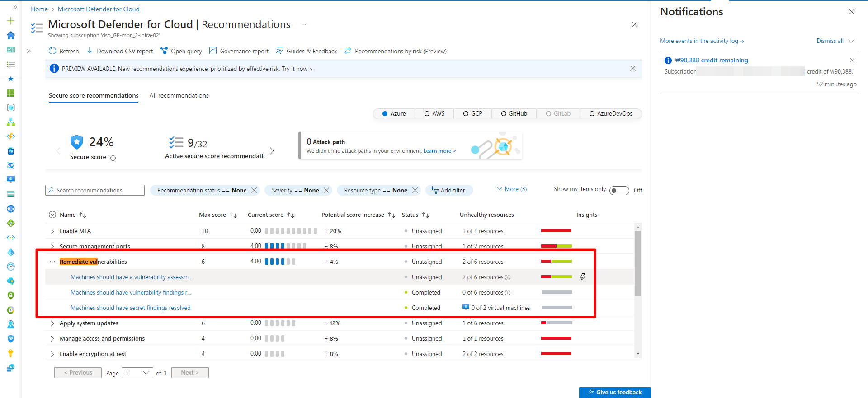Open Guides & Feedback
Screen dimensions: 868x398
307,51
